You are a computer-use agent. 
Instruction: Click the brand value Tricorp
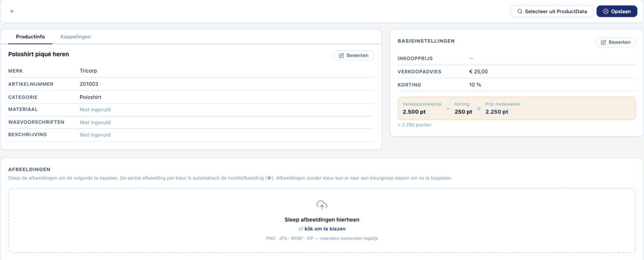tap(88, 71)
